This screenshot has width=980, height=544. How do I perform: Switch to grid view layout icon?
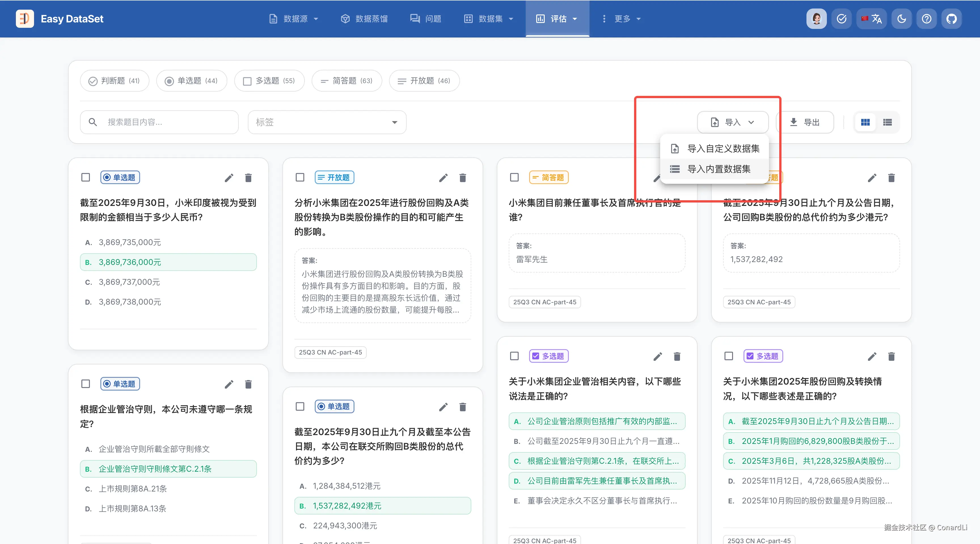[865, 122]
